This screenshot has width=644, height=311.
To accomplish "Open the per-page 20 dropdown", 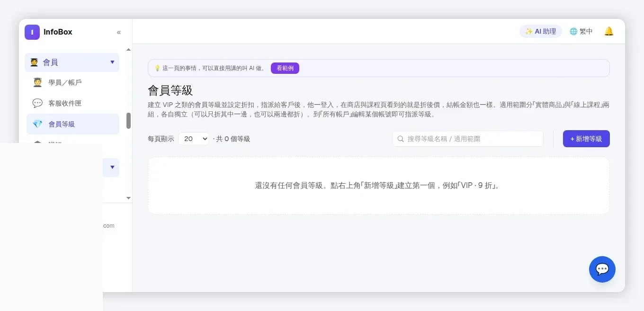I will (x=194, y=139).
